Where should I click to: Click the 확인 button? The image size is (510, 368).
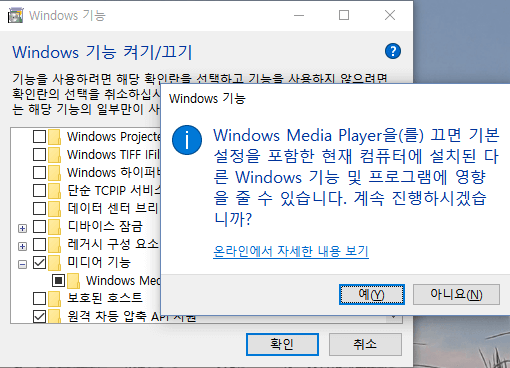(x=282, y=344)
